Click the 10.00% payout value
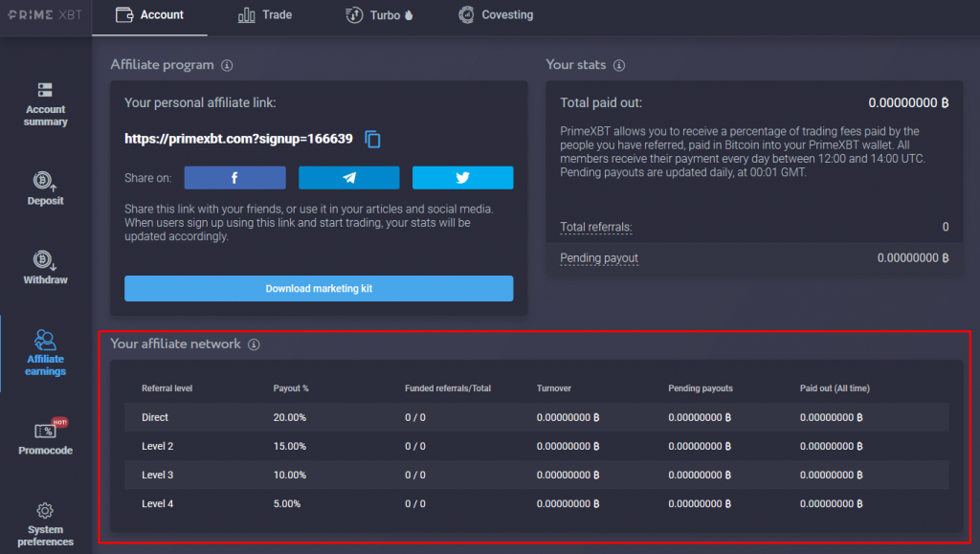 click(x=289, y=475)
